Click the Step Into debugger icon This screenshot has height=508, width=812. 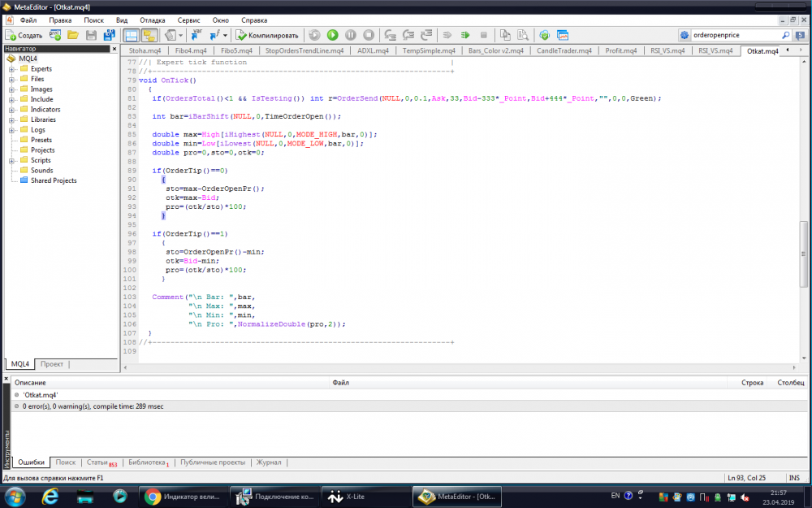[x=390, y=35]
